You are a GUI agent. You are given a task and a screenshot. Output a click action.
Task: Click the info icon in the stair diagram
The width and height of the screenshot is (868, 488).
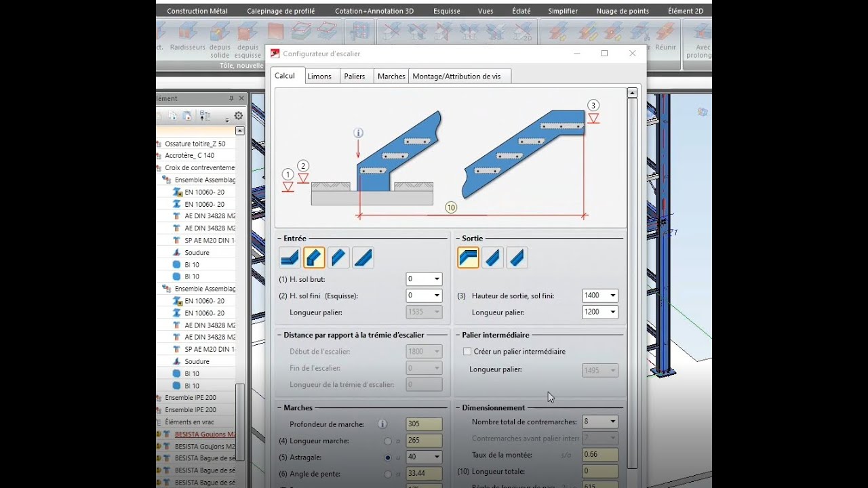(359, 133)
